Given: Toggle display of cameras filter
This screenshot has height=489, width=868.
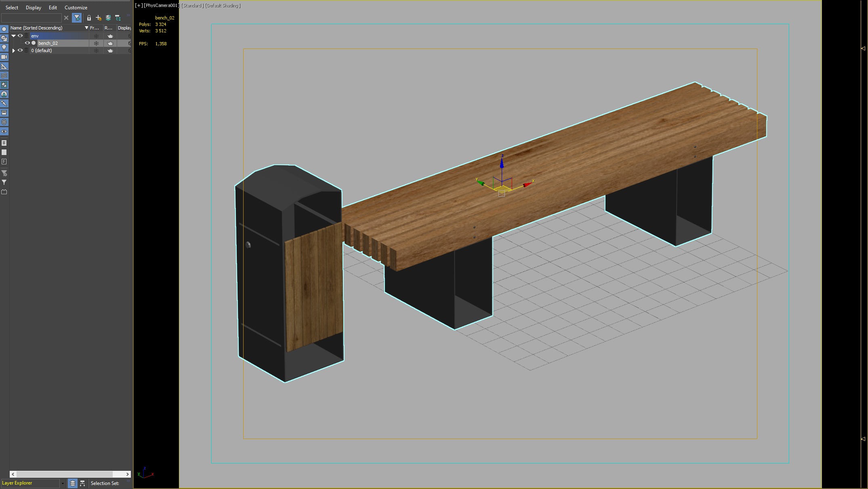Looking at the screenshot, I should [x=4, y=57].
